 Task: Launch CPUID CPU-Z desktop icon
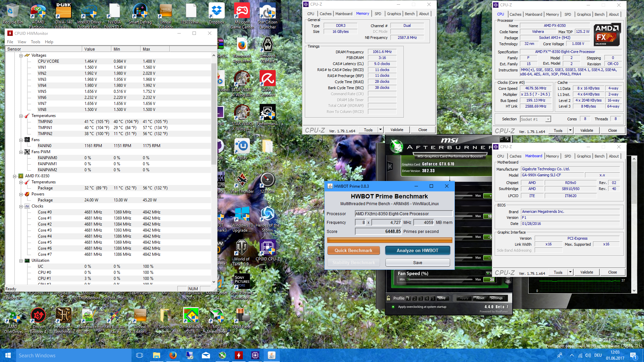(267, 250)
